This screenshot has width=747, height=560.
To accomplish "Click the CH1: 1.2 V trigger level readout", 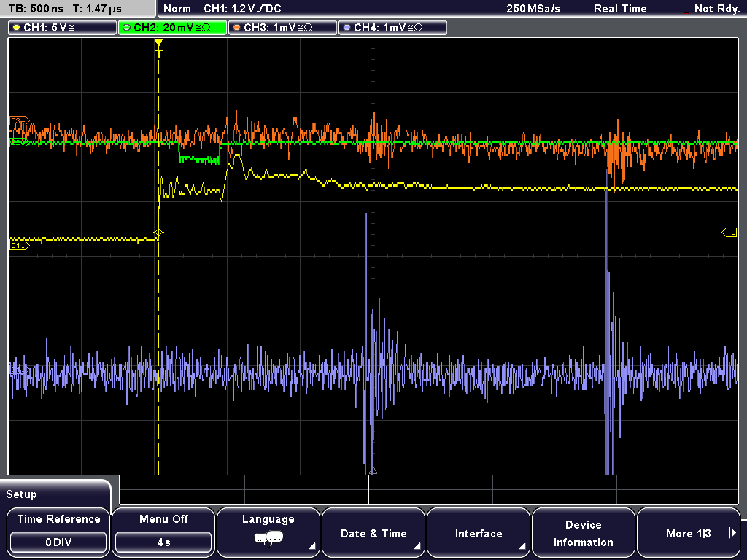I will coord(242,9).
